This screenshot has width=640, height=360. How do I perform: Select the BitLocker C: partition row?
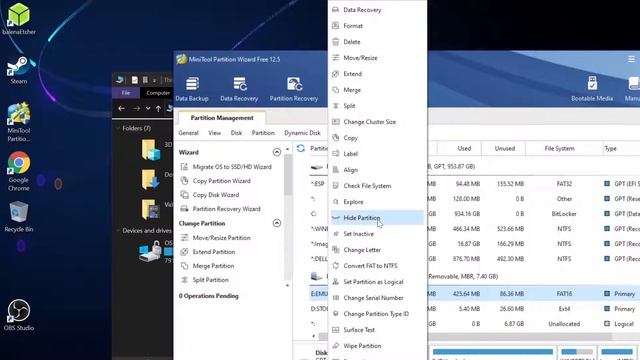pyautogui.click(x=533, y=213)
